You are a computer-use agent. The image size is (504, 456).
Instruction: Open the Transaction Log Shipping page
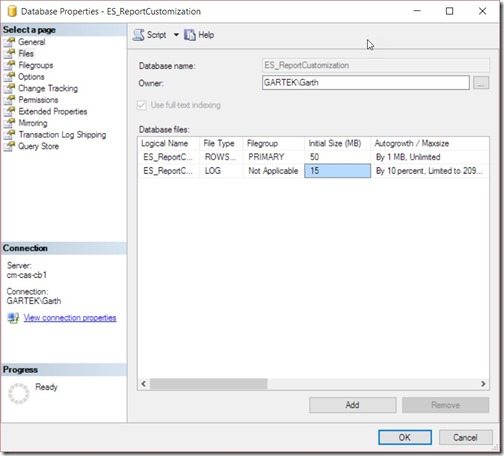(x=62, y=135)
